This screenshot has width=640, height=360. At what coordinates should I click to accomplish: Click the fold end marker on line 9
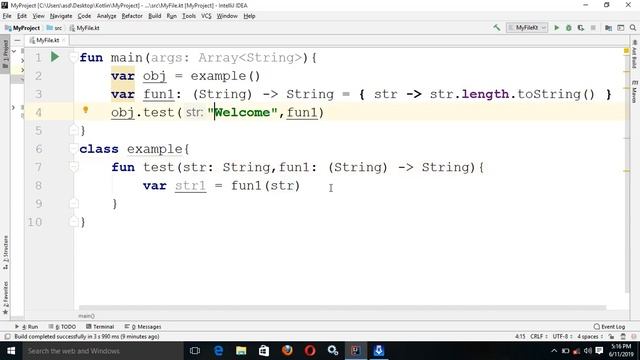coord(74,203)
